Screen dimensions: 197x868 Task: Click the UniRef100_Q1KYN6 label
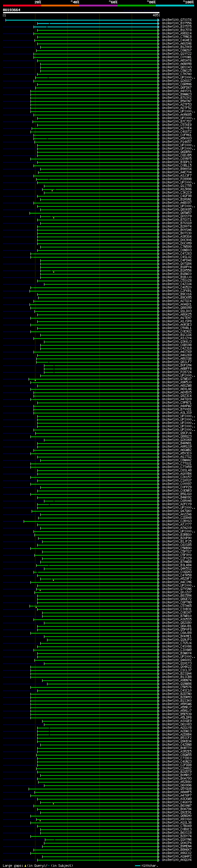177,839
